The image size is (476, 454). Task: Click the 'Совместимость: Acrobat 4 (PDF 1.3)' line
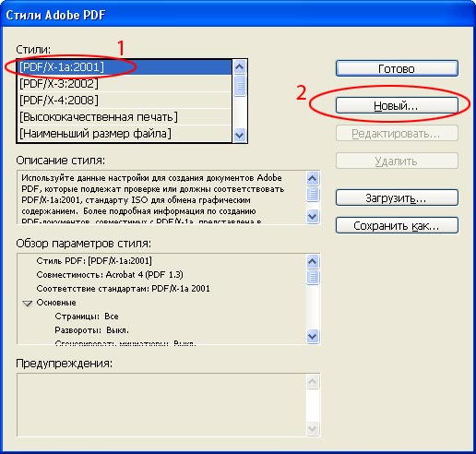coord(110,275)
